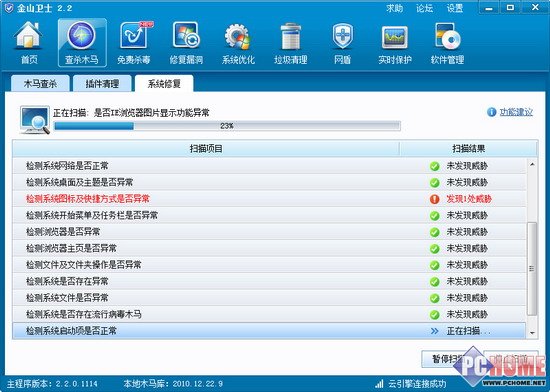Select row 检测系统文件是否异常
This screenshot has width=550, height=392.
pyautogui.click(x=269, y=298)
